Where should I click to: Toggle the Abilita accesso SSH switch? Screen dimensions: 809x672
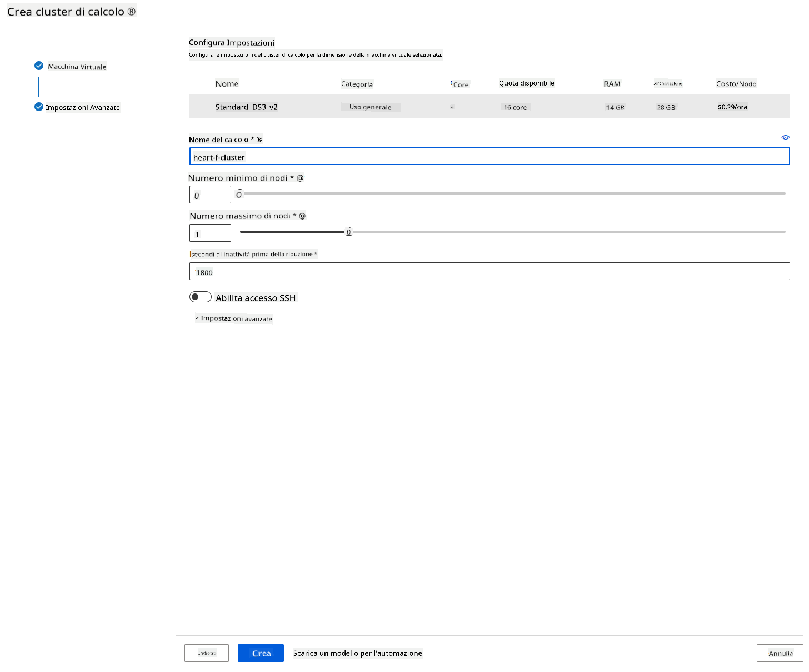click(x=201, y=297)
